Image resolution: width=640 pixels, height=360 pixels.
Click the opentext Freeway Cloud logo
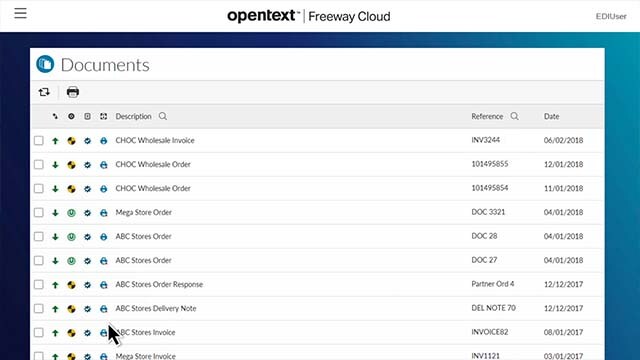(309, 16)
